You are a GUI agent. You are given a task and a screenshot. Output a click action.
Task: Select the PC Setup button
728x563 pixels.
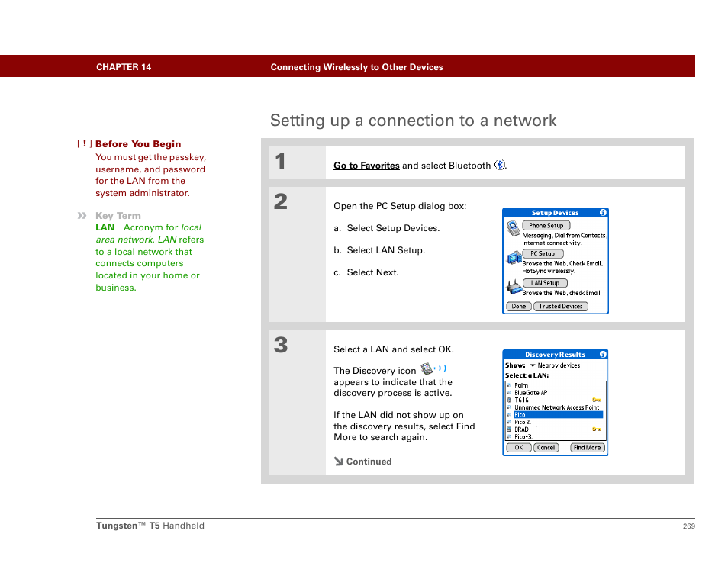[543, 253]
